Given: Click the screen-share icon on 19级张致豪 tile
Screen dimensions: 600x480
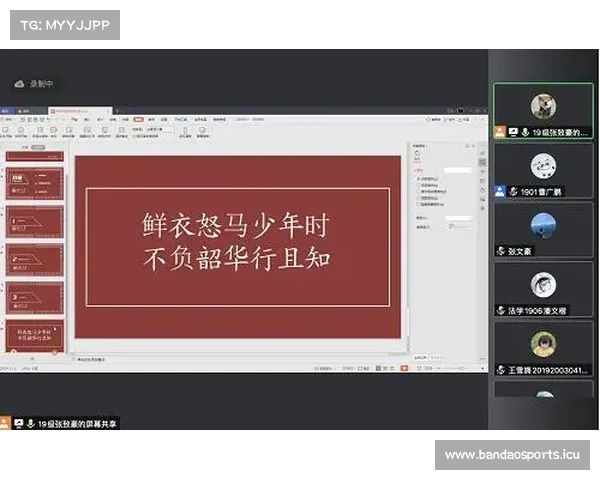Looking at the screenshot, I should [x=513, y=132].
